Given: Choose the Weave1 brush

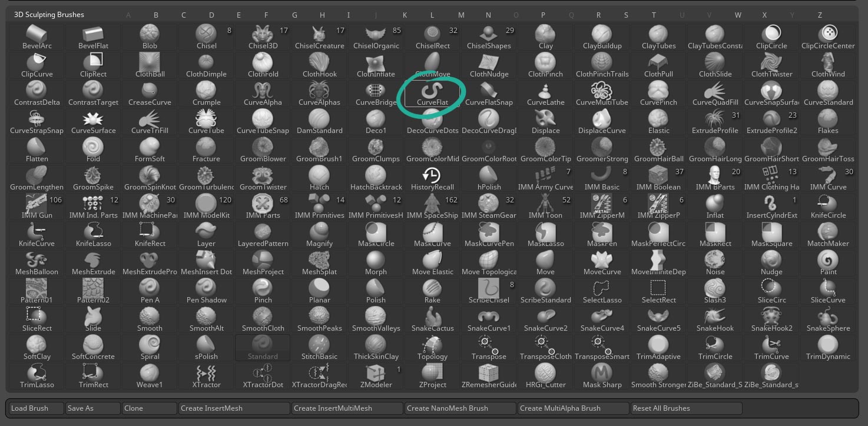Looking at the screenshot, I should tap(150, 376).
